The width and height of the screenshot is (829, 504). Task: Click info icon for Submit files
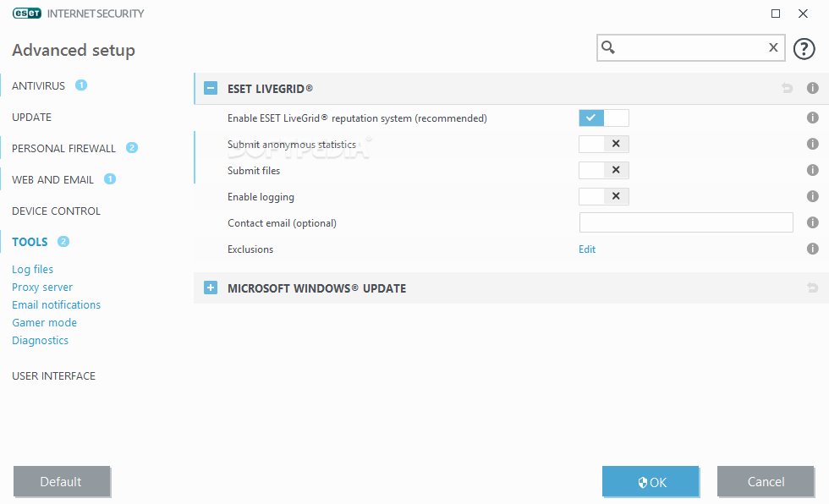tap(813, 170)
